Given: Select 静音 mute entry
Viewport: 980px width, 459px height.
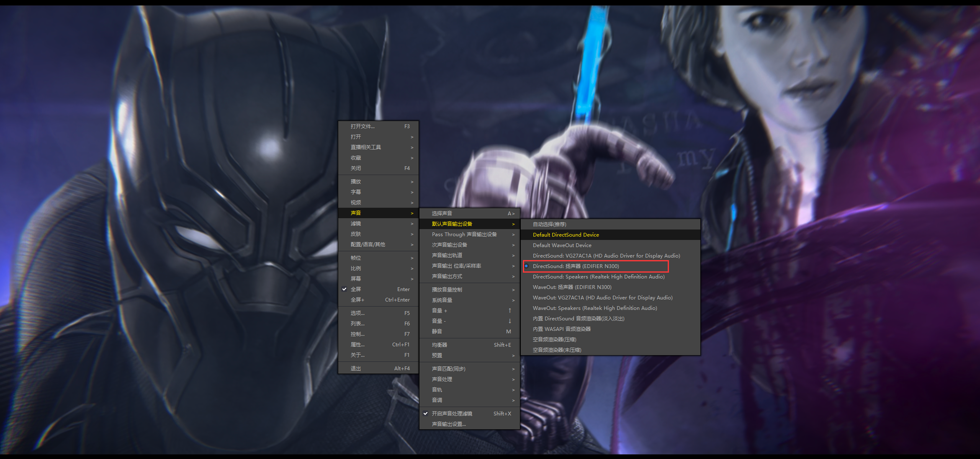Looking at the screenshot, I should 437,332.
